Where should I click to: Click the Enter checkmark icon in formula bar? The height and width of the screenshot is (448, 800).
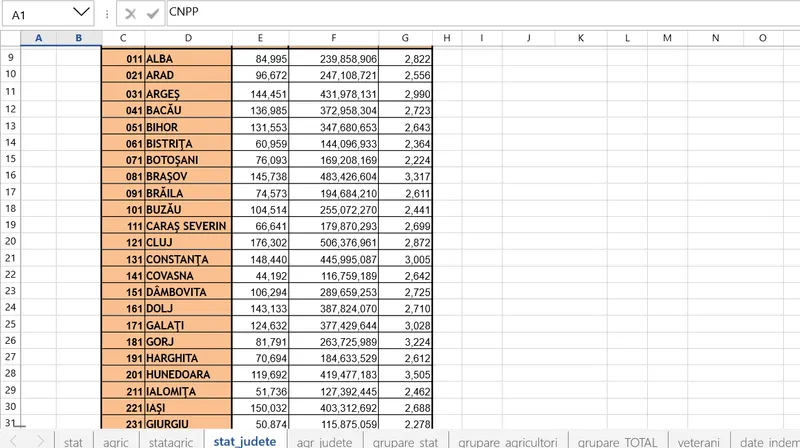click(x=153, y=15)
